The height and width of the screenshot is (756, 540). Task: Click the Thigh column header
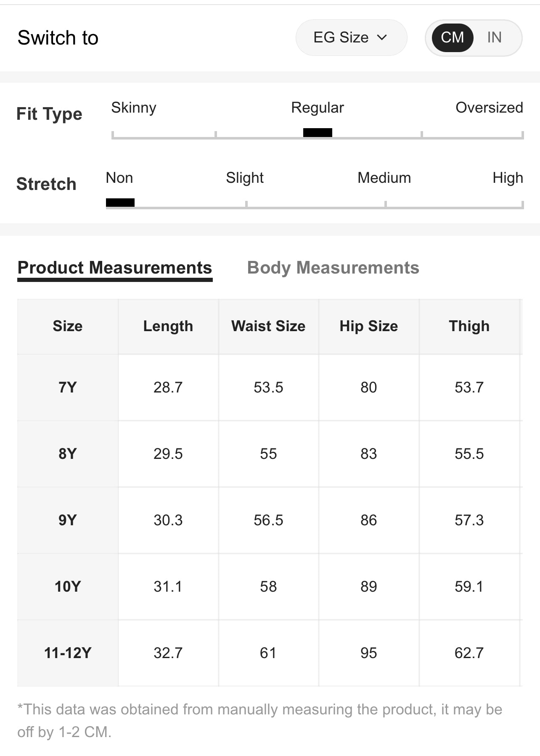[469, 326]
